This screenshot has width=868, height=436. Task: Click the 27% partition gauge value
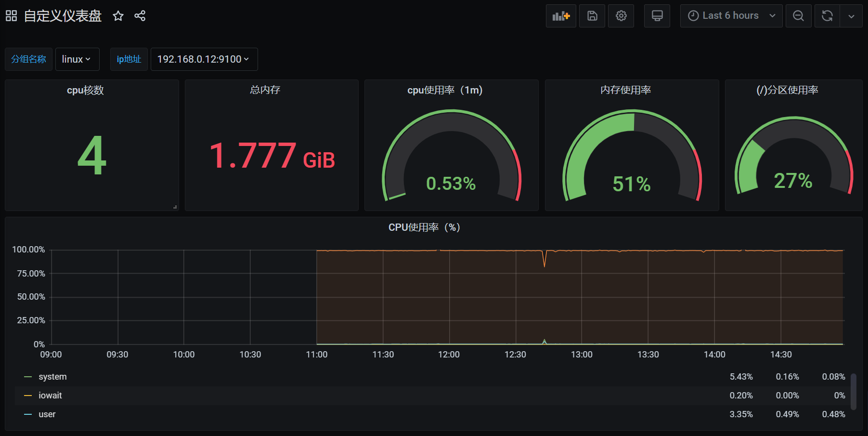click(793, 181)
